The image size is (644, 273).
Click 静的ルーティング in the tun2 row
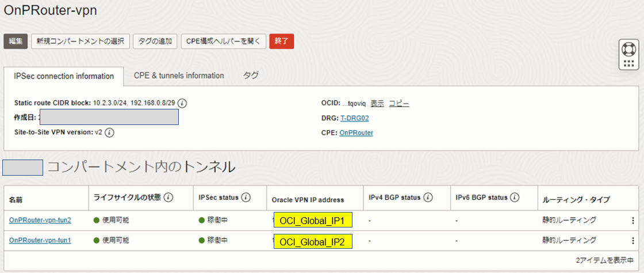[569, 221]
